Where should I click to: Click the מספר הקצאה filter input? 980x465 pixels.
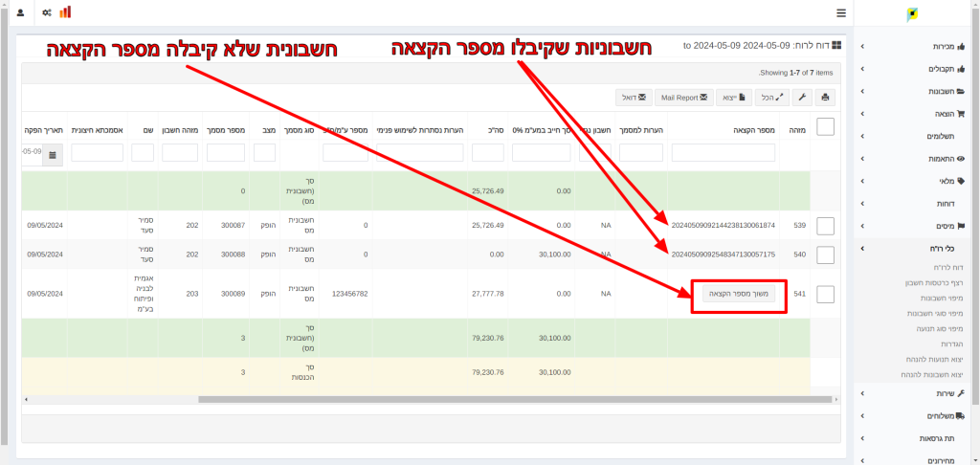click(724, 152)
